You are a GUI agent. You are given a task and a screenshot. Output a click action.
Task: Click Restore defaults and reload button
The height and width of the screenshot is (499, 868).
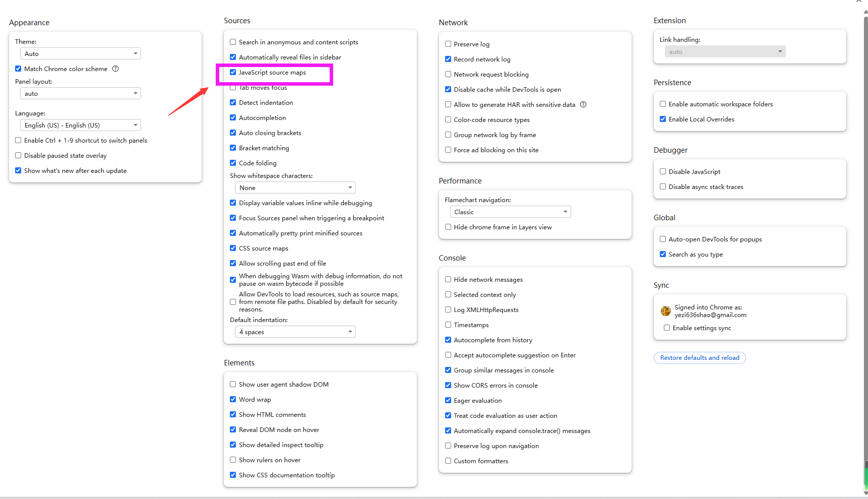click(x=700, y=358)
